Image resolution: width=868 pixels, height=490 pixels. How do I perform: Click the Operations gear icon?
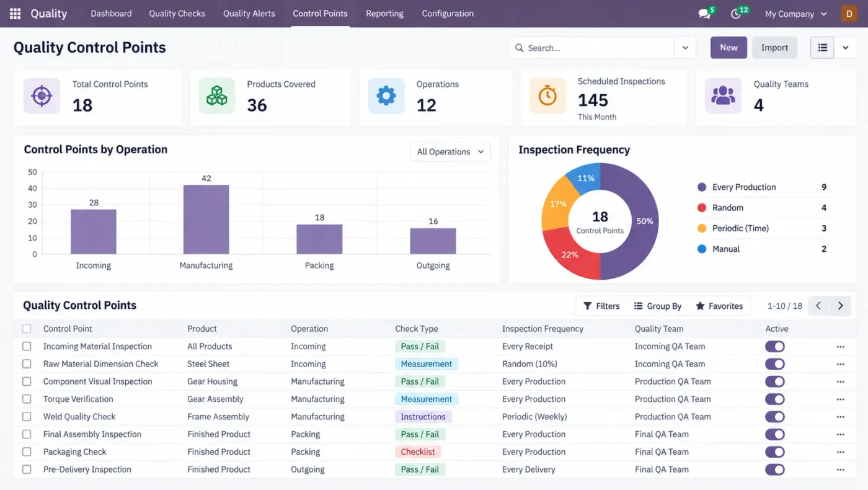(x=386, y=96)
